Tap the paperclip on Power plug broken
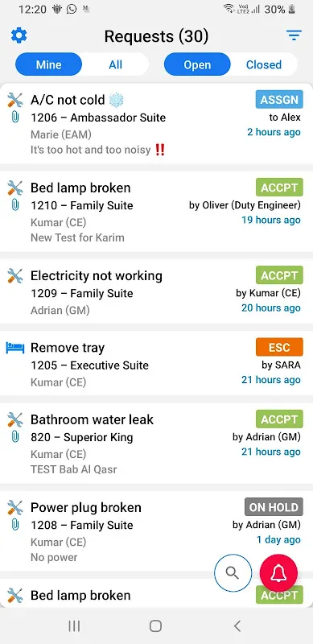 (x=14, y=525)
